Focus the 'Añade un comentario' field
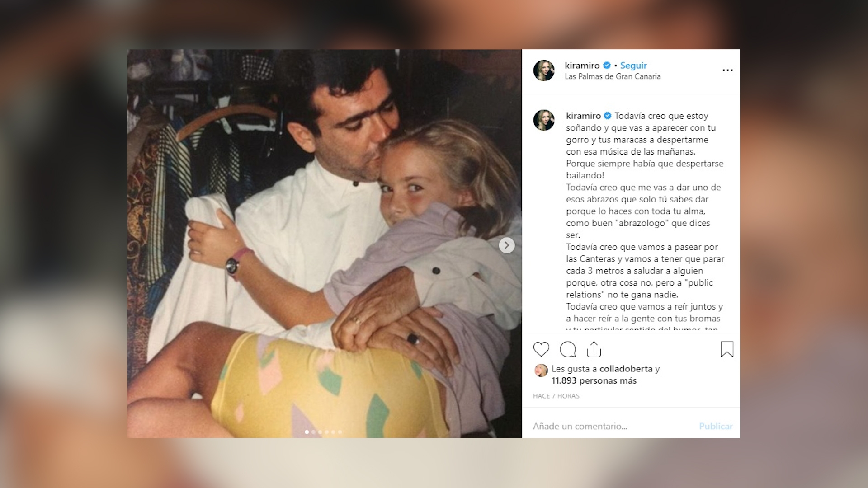 [x=610, y=426]
